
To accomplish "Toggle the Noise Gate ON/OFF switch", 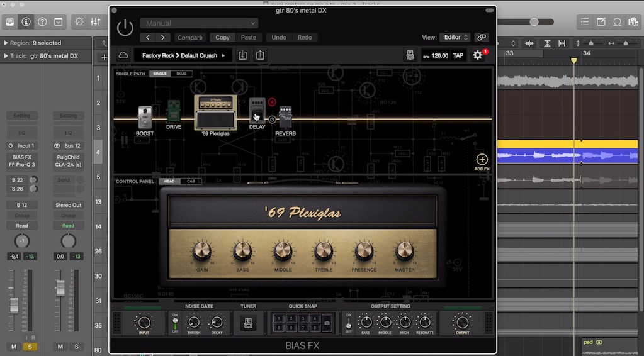I will (176, 323).
